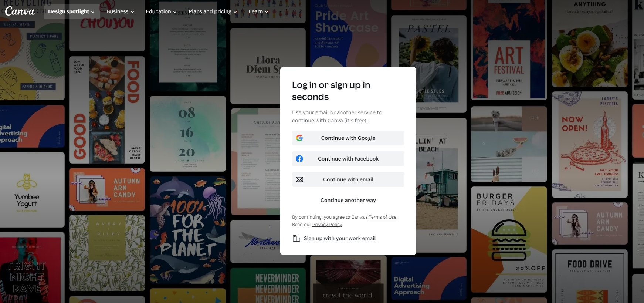This screenshot has height=303, width=644.
Task: Open the Yumbee Yogurt logo thumbnail
Action: 32,190
